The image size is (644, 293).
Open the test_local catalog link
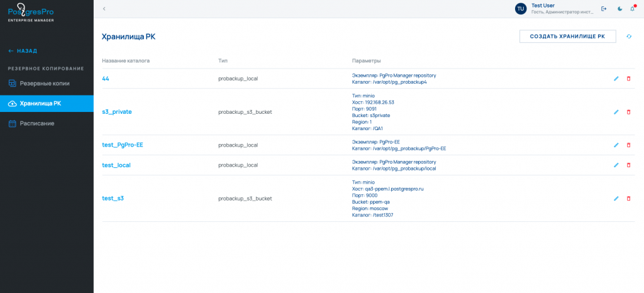click(116, 165)
